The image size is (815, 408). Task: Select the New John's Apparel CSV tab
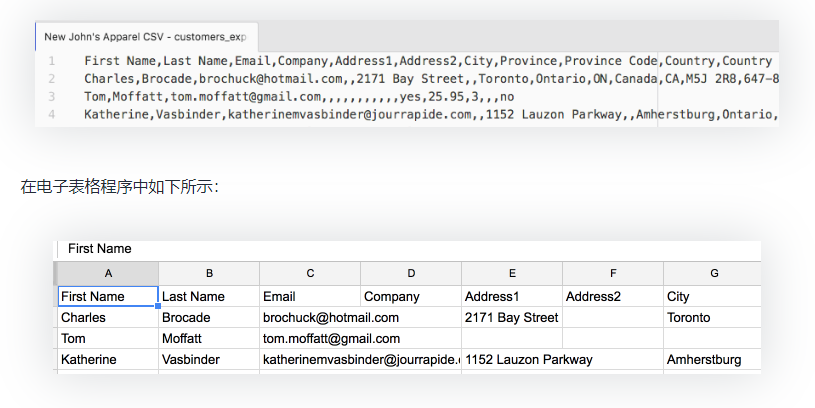pyautogui.click(x=146, y=37)
